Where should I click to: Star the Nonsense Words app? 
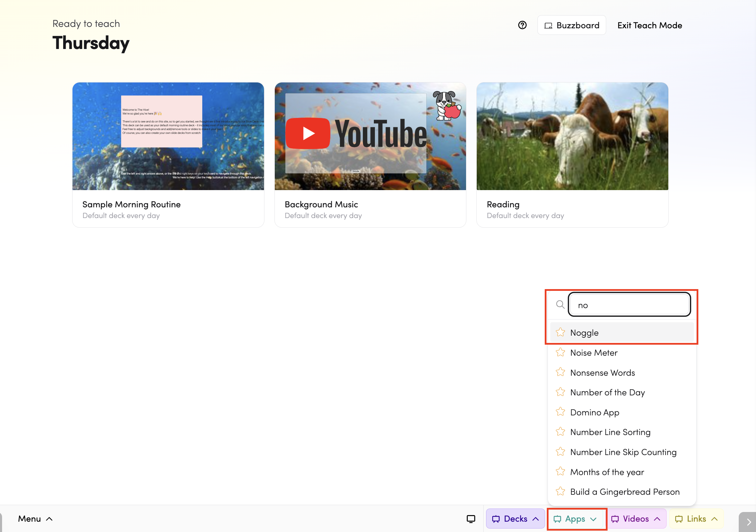click(x=560, y=372)
